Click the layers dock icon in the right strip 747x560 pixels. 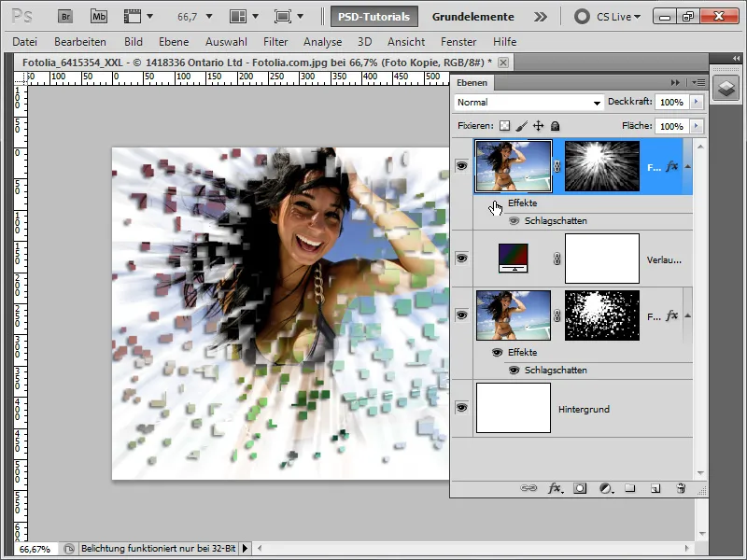pos(726,88)
